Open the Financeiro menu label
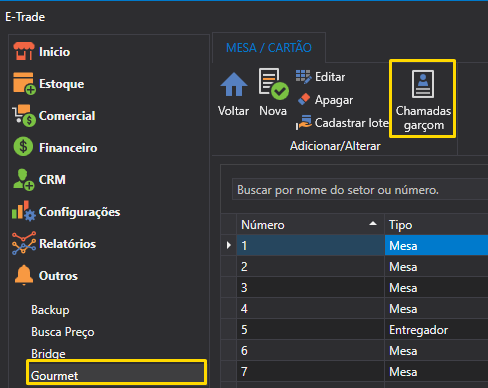488x388 pixels. [68, 148]
